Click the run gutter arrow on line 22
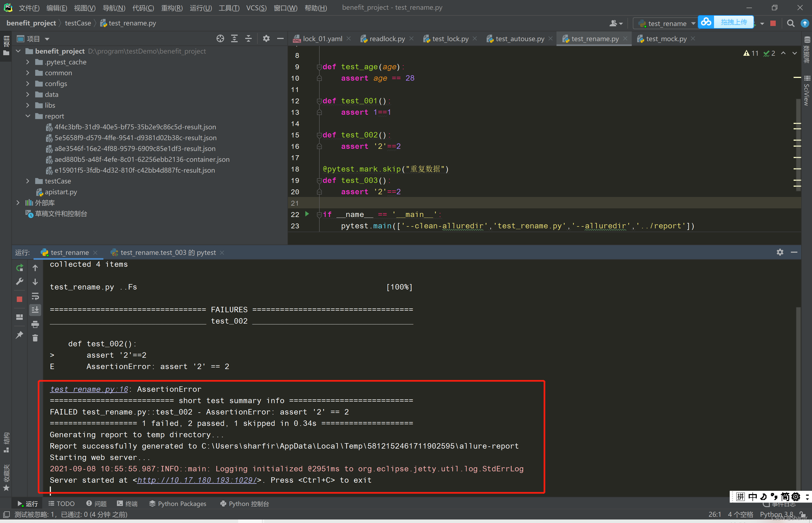 [x=307, y=214]
